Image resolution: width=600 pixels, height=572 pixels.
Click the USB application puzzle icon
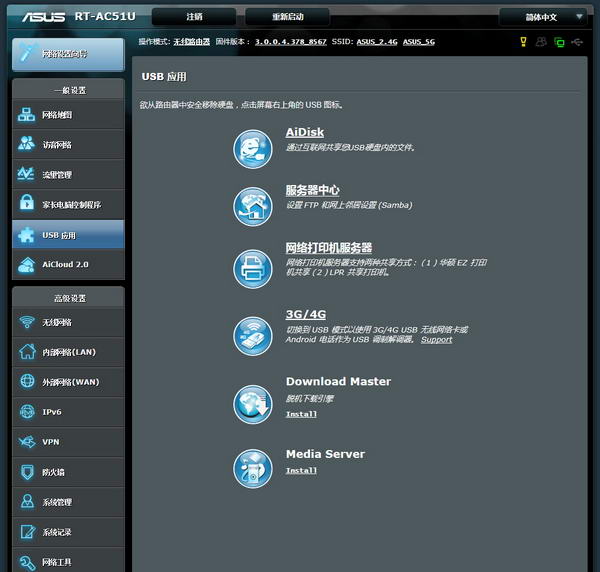26,235
